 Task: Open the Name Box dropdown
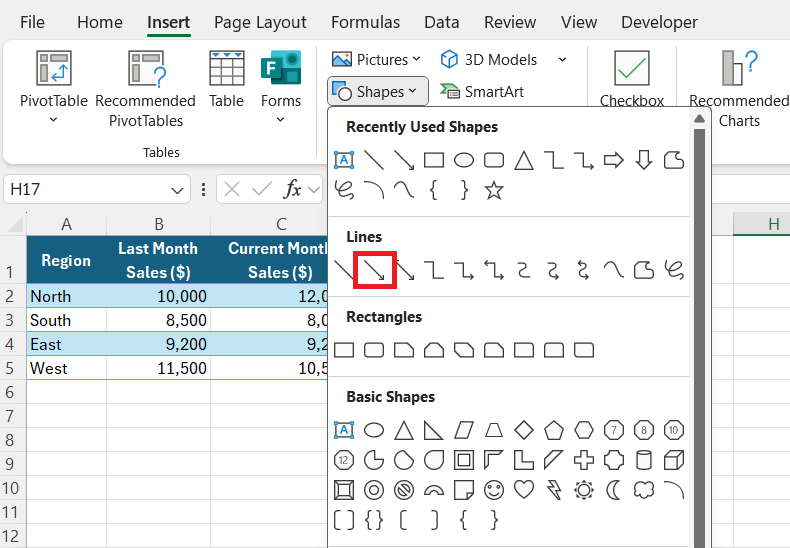pyautogui.click(x=177, y=190)
